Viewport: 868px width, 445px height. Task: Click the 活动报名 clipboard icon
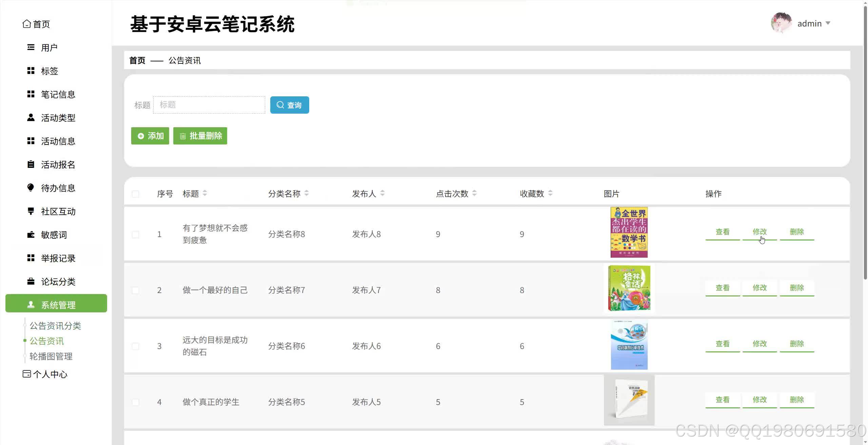[31, 165]
